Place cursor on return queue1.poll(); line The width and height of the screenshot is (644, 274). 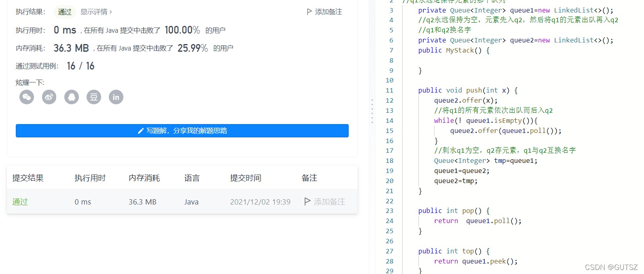coord(478,221)
